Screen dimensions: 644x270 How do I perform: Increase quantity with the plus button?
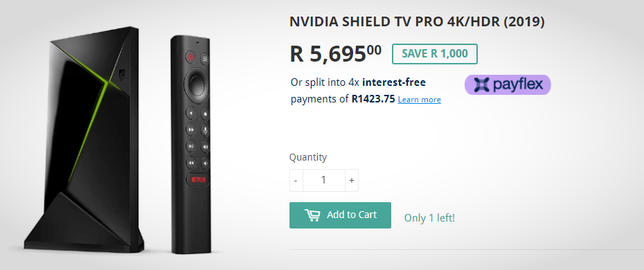pos(352,180)
